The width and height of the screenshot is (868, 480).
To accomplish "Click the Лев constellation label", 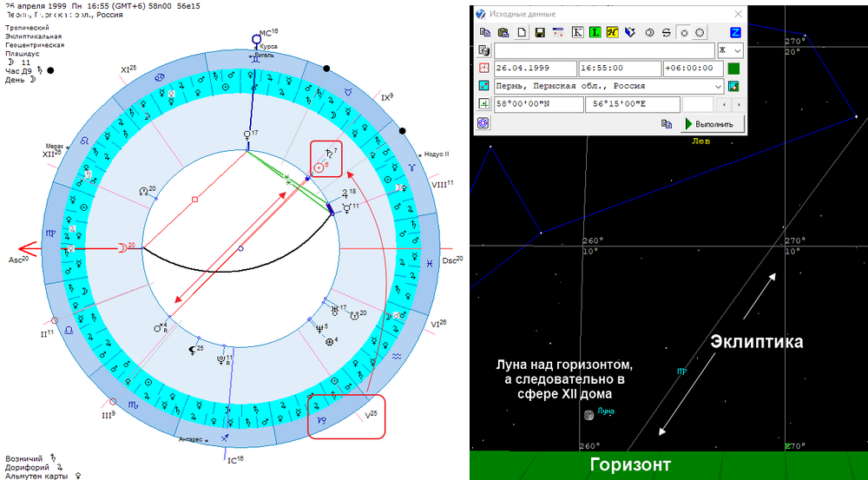I will 700,141.
